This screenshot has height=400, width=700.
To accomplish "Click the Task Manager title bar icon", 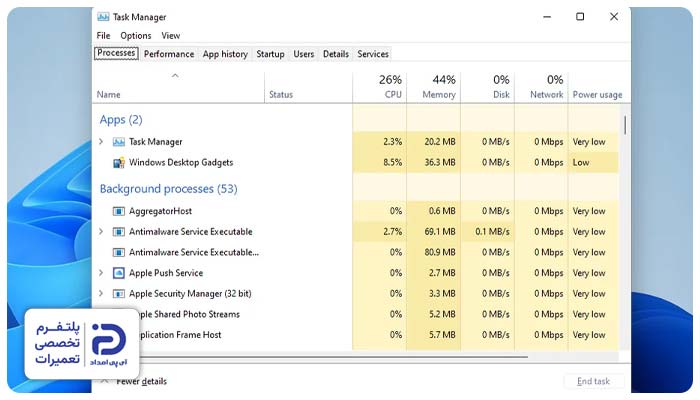I will [103, 17].
